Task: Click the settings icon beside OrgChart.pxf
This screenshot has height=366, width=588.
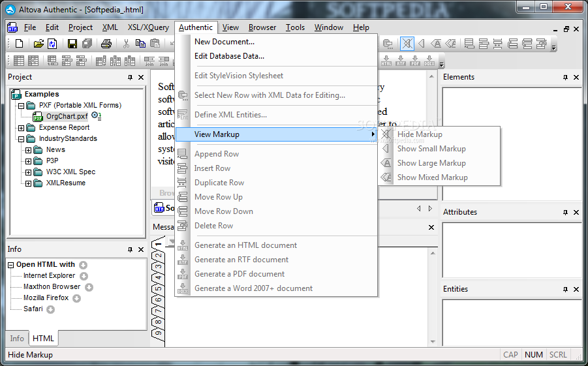Action: pos(97,116)
